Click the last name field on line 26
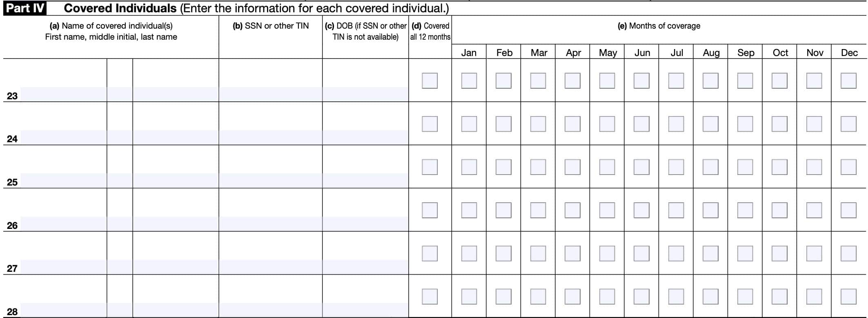This screenshot has width=868, height=318. tap(176, 224)
